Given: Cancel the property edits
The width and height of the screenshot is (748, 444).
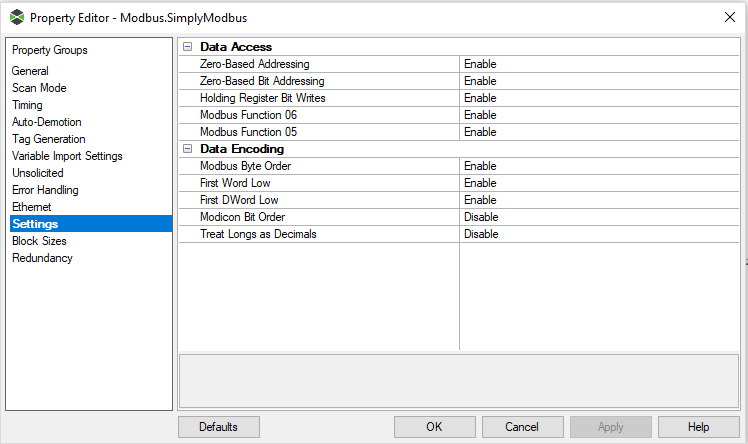Looking at the screenshot, I should (x=522, y=427).
